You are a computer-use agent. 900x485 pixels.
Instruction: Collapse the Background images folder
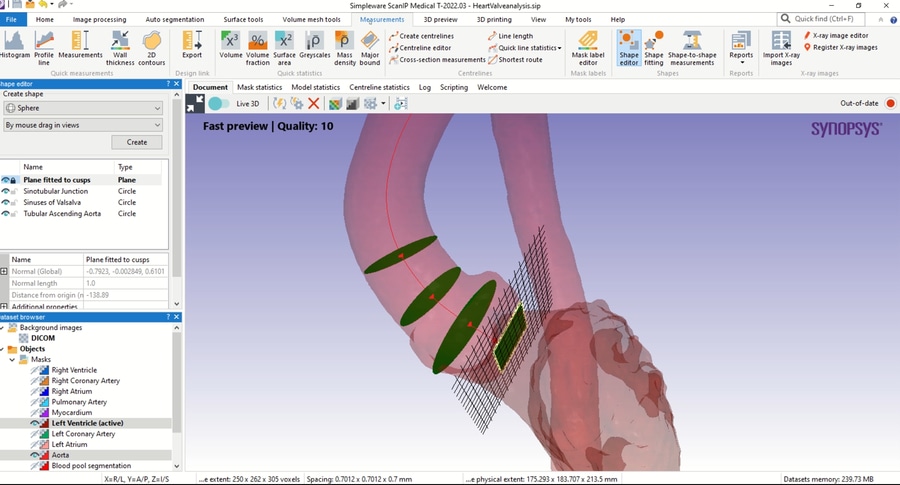2,328
